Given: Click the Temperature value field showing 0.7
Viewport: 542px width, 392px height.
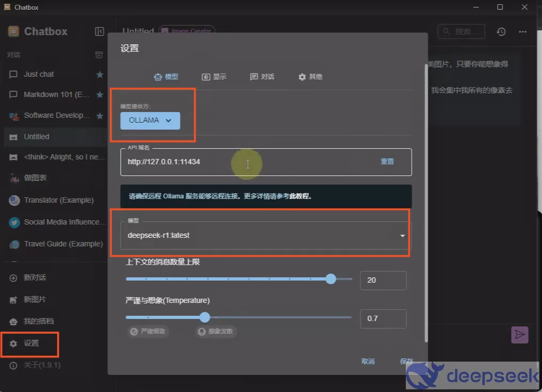Looking at the screenshot, I should tap(383, 318).
